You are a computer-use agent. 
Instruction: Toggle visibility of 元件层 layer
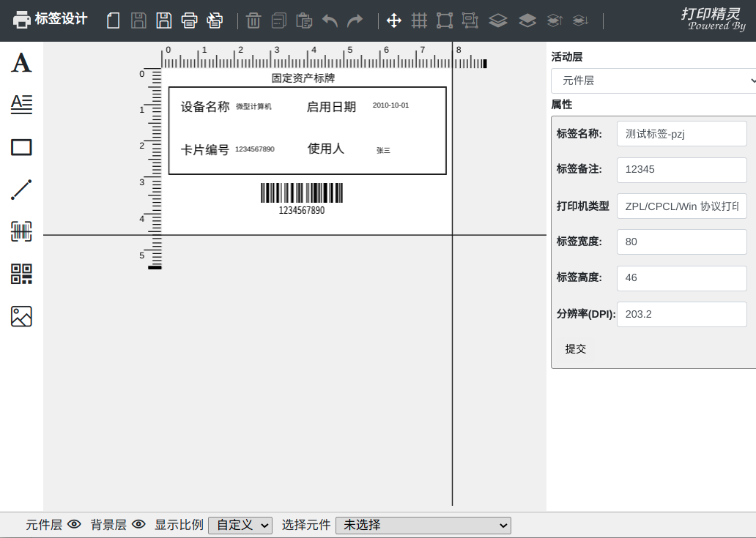pos(74,525)
